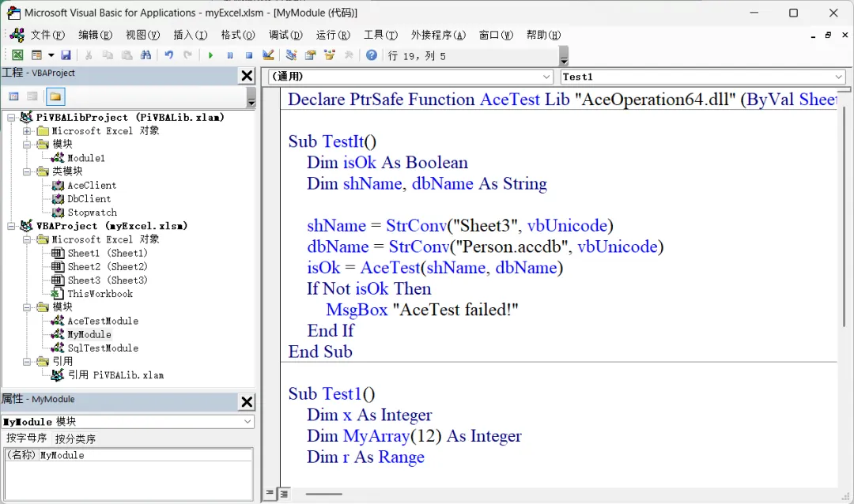Switch to 按分类序 properties tab
The height and width of the screenshot is (504, 854).
(x=75, y=438)
